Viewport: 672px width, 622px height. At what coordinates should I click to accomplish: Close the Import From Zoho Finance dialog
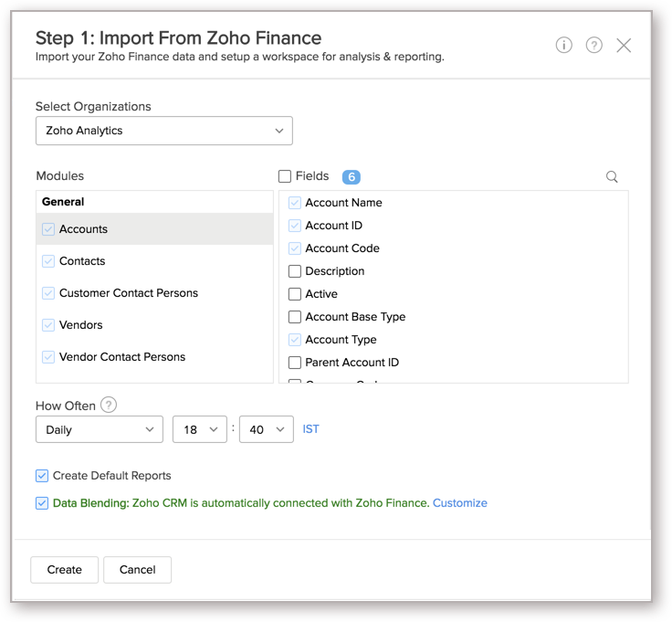pos(624,45)
